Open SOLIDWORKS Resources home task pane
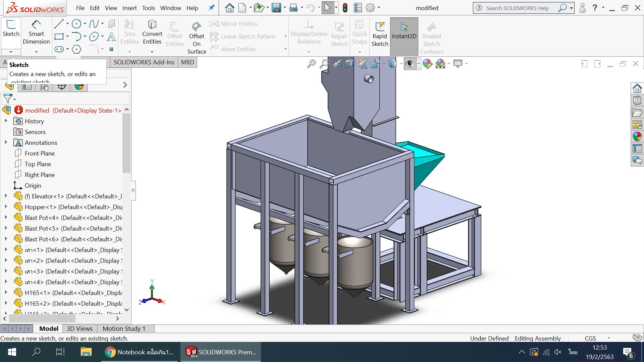Viewport: 644px width, 362px height. pos(637,88)
